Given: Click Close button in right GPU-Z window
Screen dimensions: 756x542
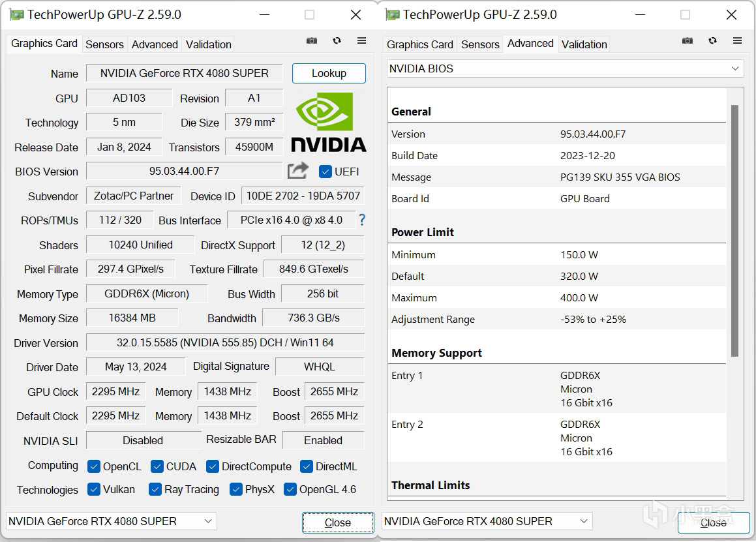Looking at the screenshot, I should click(714, 522).
